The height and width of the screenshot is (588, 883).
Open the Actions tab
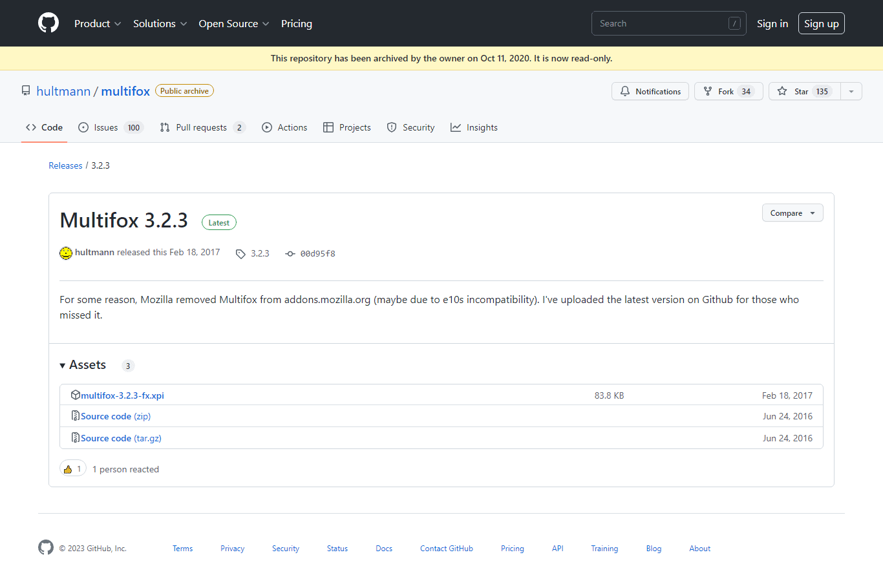[x=284, y=127]
